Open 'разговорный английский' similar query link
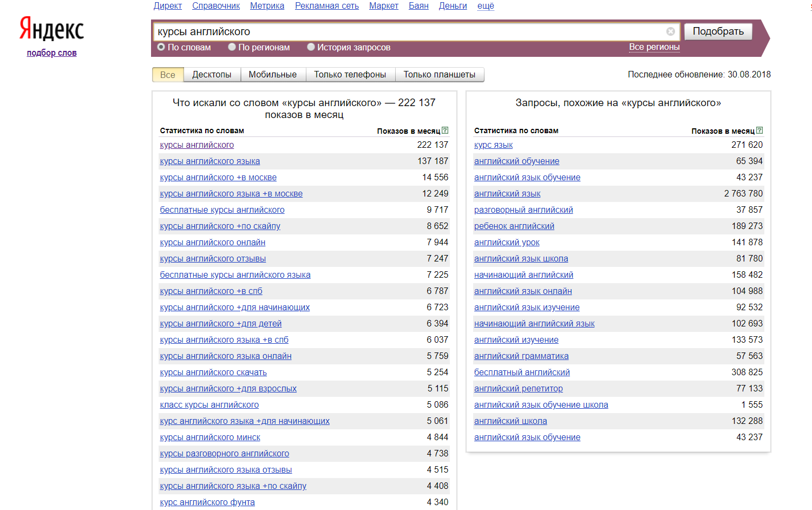 coord(523,210)
